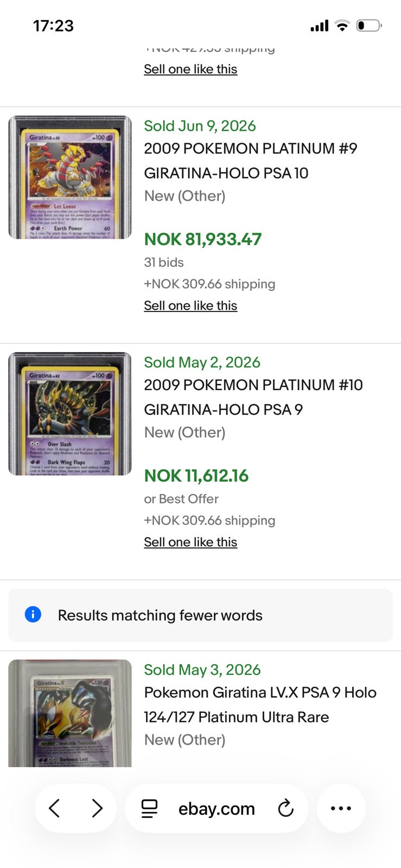
Task: Open Giratina LV.X PSA 9 thumbnail
Action: [70, 713]
